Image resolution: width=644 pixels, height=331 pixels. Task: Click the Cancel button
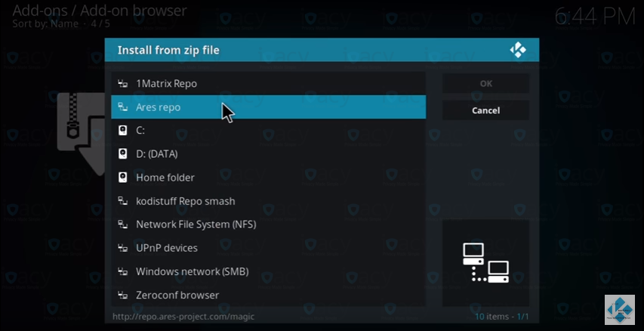pos(486,110)
